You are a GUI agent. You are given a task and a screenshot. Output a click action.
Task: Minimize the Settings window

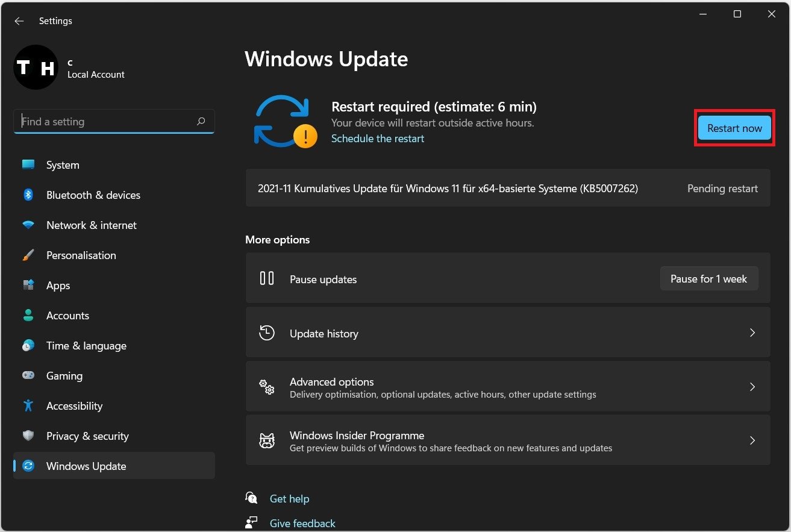[x=703, y=14]
